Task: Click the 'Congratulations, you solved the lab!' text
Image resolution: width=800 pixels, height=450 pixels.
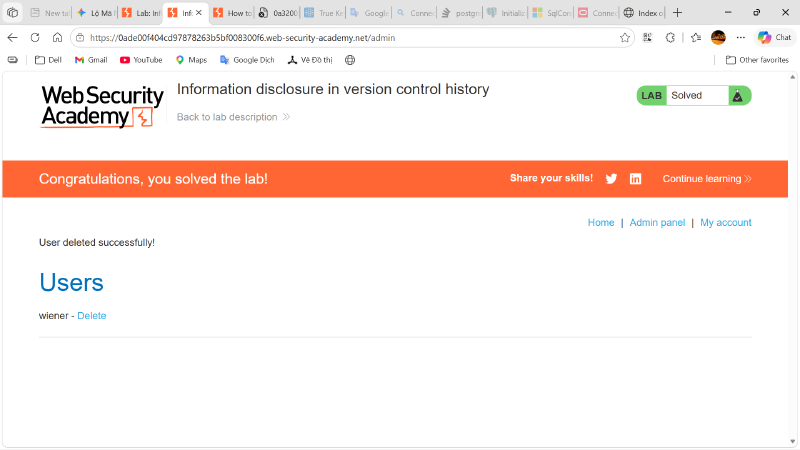Action: point(153,179)
